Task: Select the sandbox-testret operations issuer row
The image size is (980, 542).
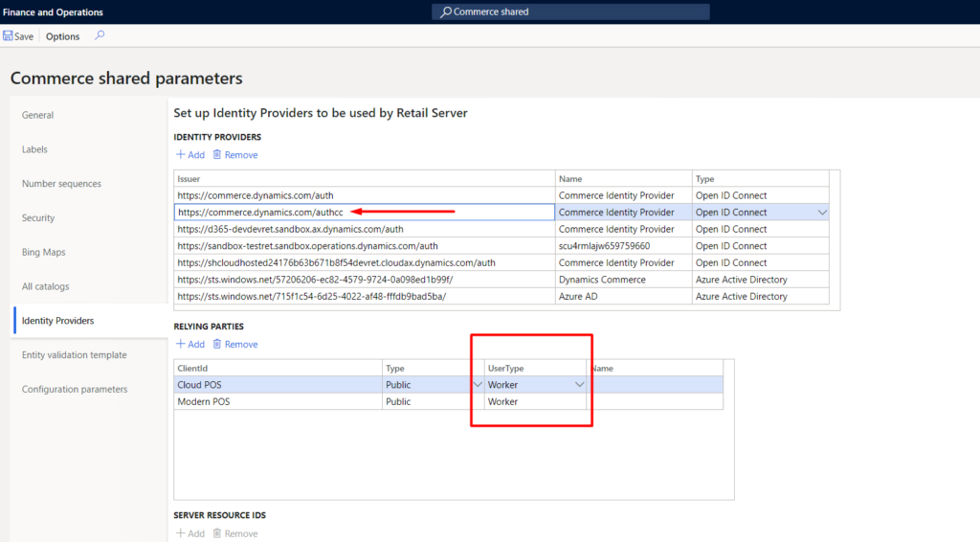Action: point(365,246)
